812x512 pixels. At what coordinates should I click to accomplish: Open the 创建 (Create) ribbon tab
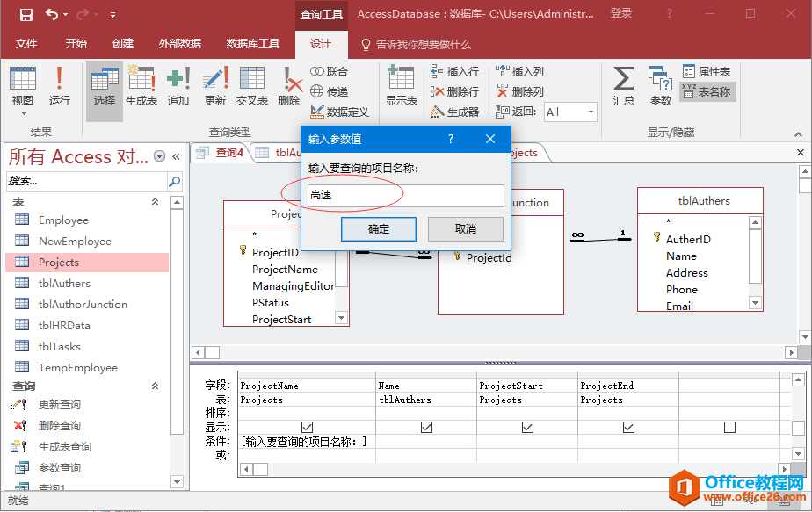[123, 44]
